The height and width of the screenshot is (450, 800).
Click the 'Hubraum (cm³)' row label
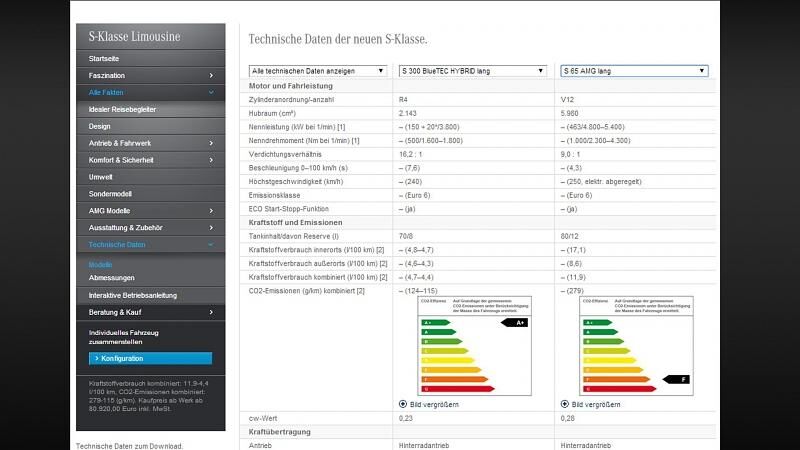click(x=272, y=113)
